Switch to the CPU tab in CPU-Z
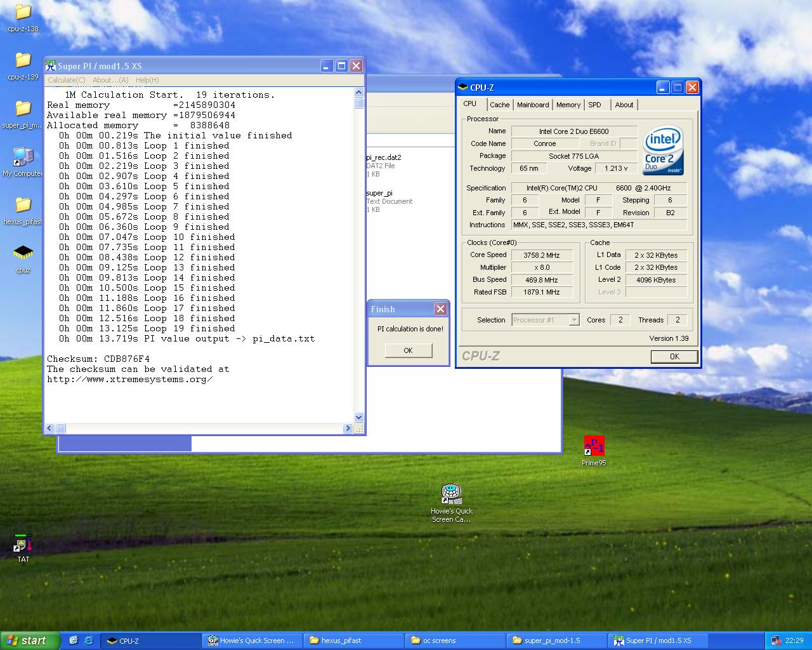Image resolution: width=812 pixels, height=650 pixels. pos(470,104)
